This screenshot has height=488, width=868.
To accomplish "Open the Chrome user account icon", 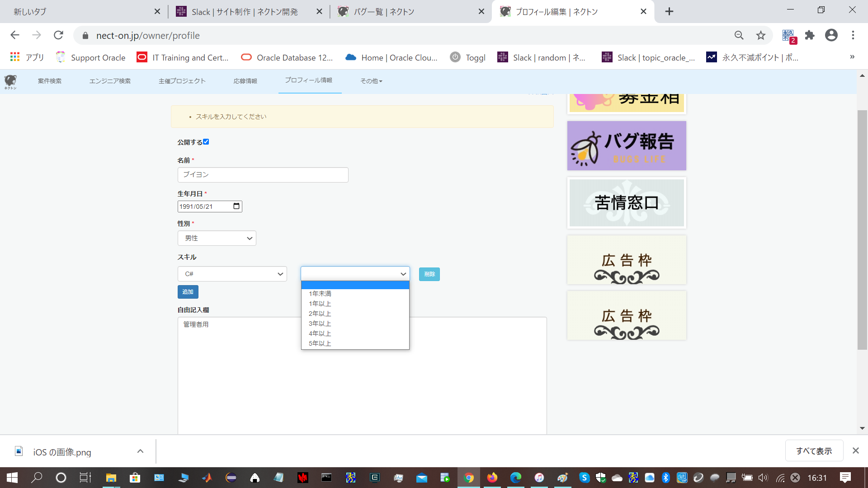I will [x=831, y=35].
